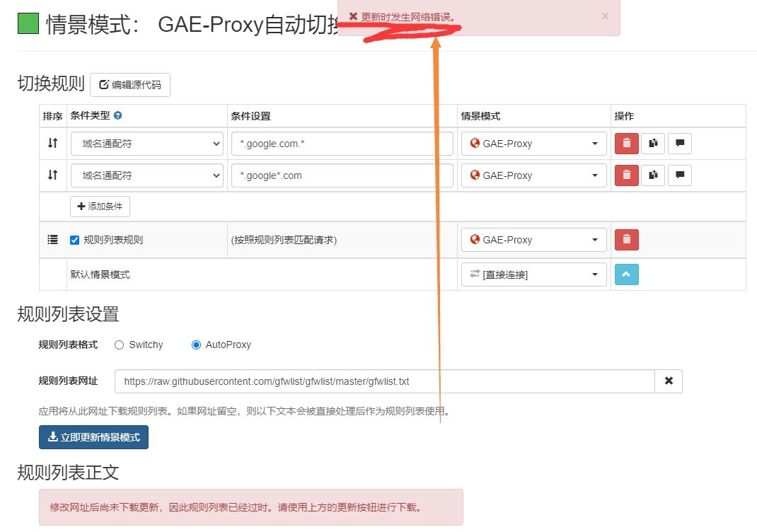This screenshot has height=532, width=757.
Task: Toggle the 规则列表规则 checkbox
Action: coord(74,239)
